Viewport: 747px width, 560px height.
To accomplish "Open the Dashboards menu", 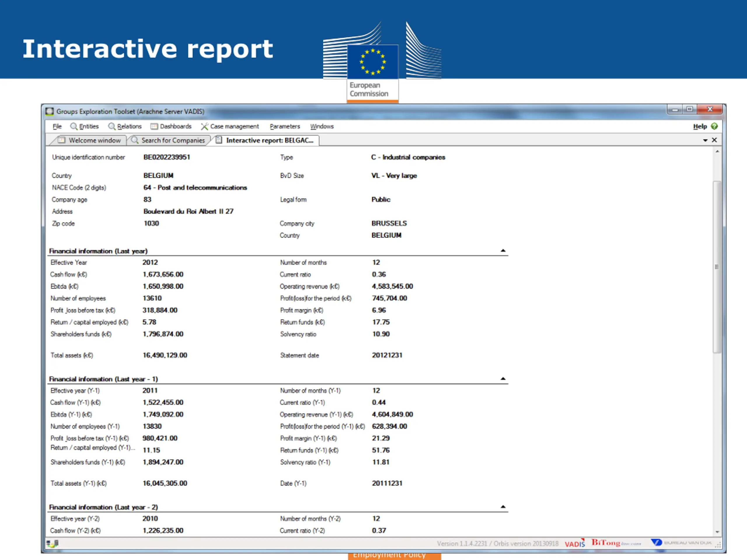I will (176, 126).
